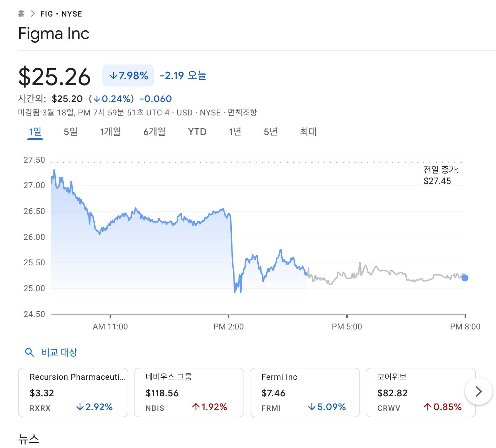Viewport: 496px width, 448px height.
Task: Click the 비교 대상 compare link
Action: 59,352
